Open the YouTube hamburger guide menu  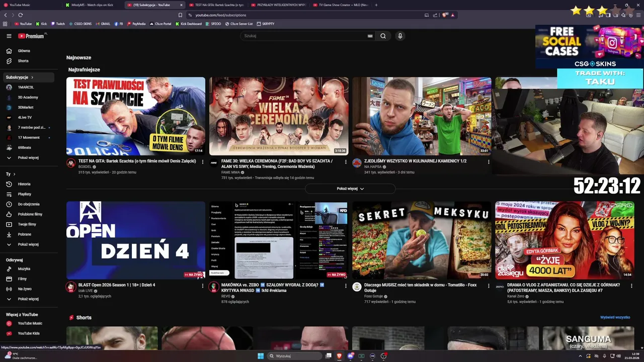tap(9, 36)
